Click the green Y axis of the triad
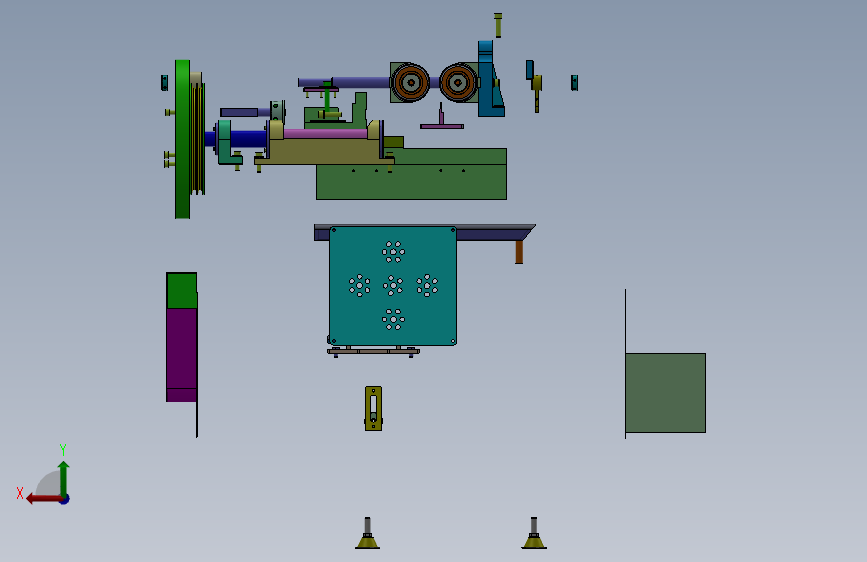The image size is (867, 562). tap(64, 478)
